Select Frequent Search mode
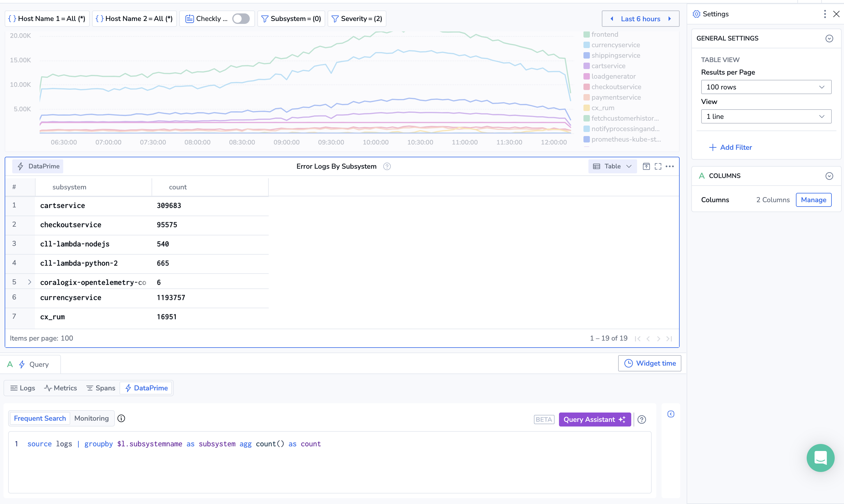The height and width of the screenshot is (504, 844). pos(40,418)
